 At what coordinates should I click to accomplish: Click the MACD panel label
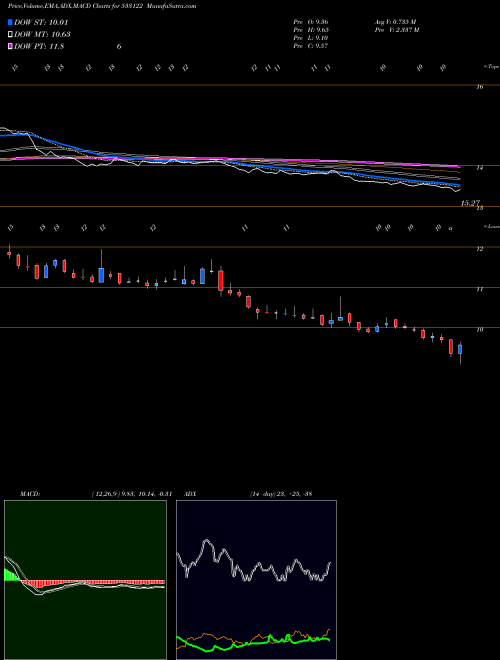pos(29,494)
